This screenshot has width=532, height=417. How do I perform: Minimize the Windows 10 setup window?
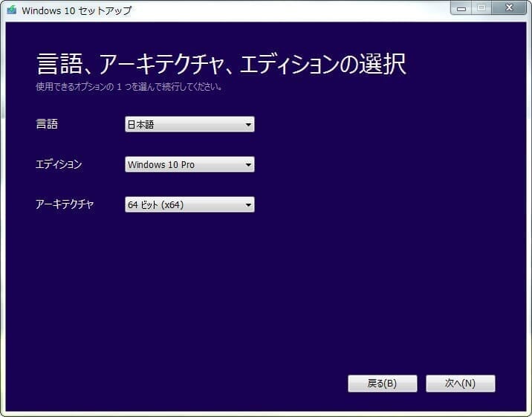click(x=461, y=8)
